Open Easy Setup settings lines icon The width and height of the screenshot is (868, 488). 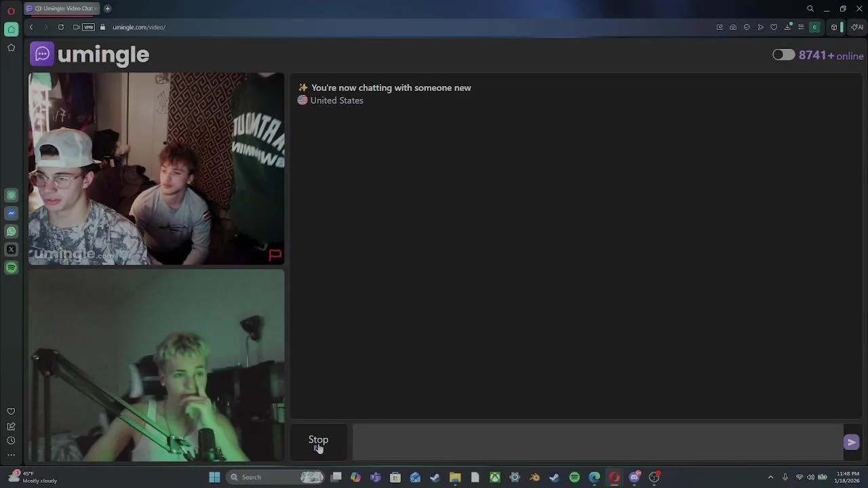click(x=801, y=27)
